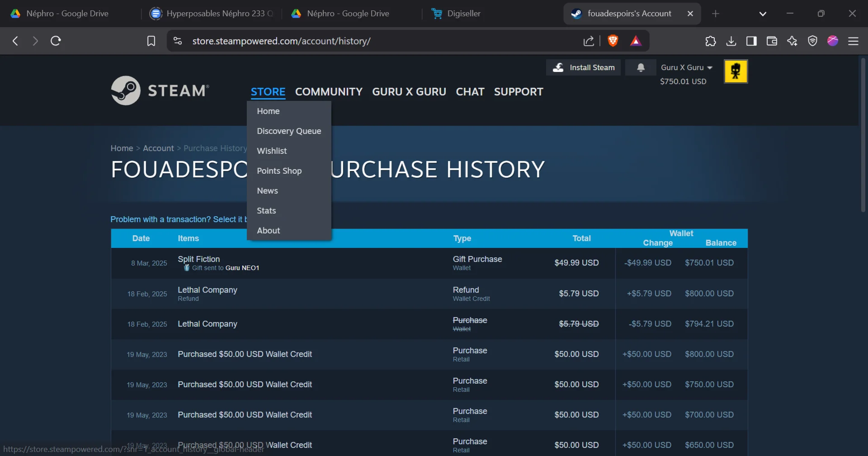Open the COMMUNITY menu
868x456 pixels.
point(329,92)
